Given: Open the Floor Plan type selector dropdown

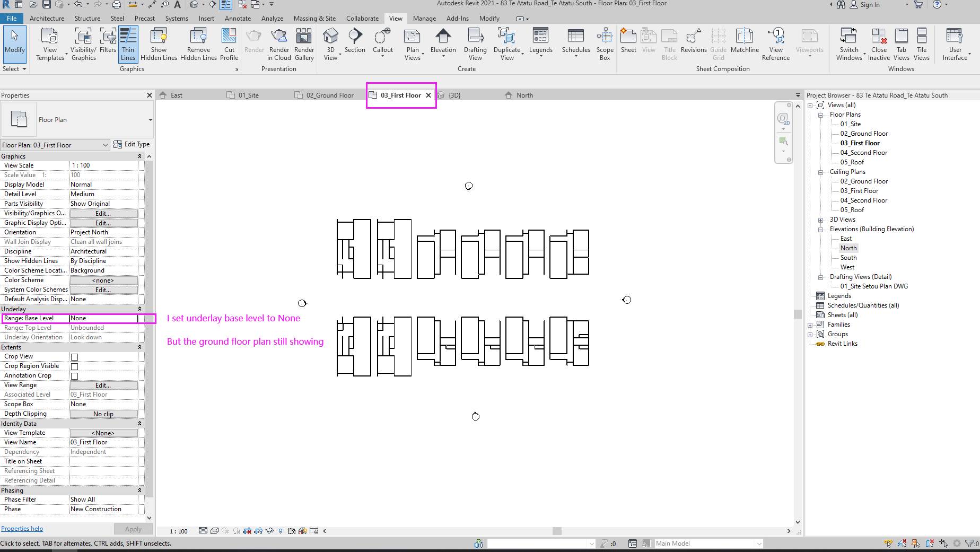Looking at the screenshot, I should (x=106, y=144).
